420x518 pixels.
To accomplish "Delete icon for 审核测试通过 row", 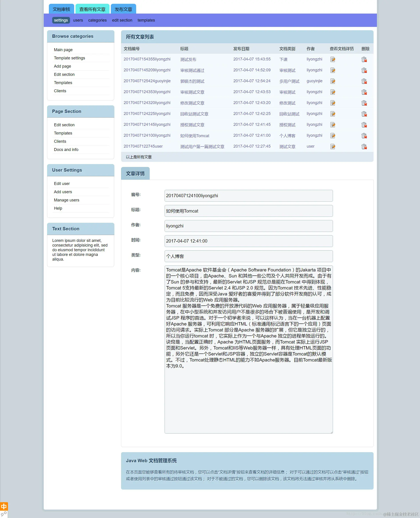I will pos(364,70).
